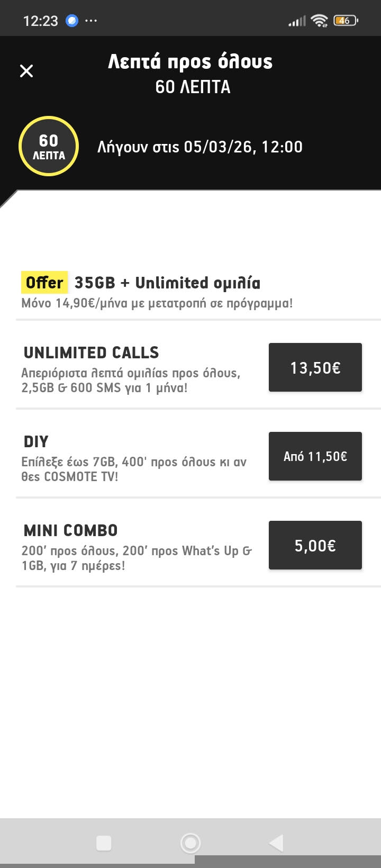
Task: Tap the Android back navigation icon
Action: click(276, 843)
